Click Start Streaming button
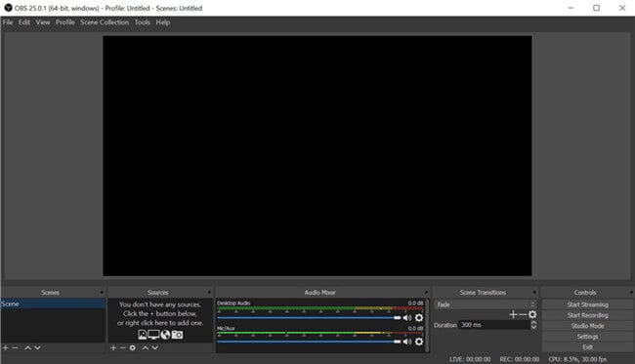 (587, 304)
